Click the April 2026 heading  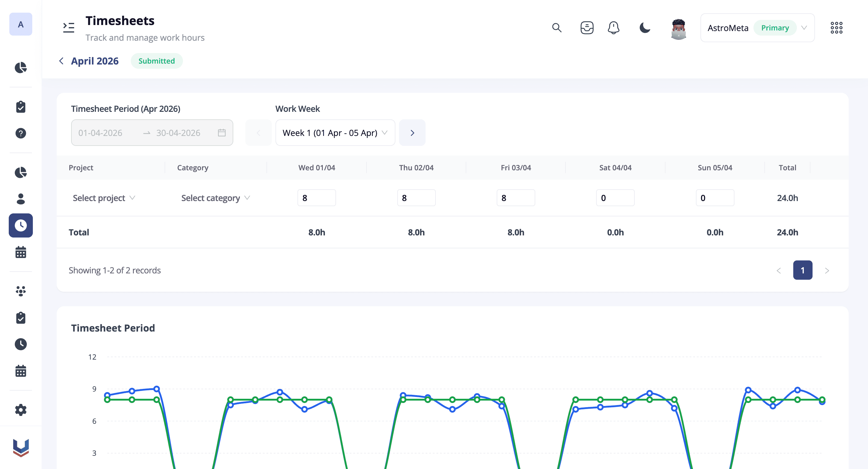95,61
